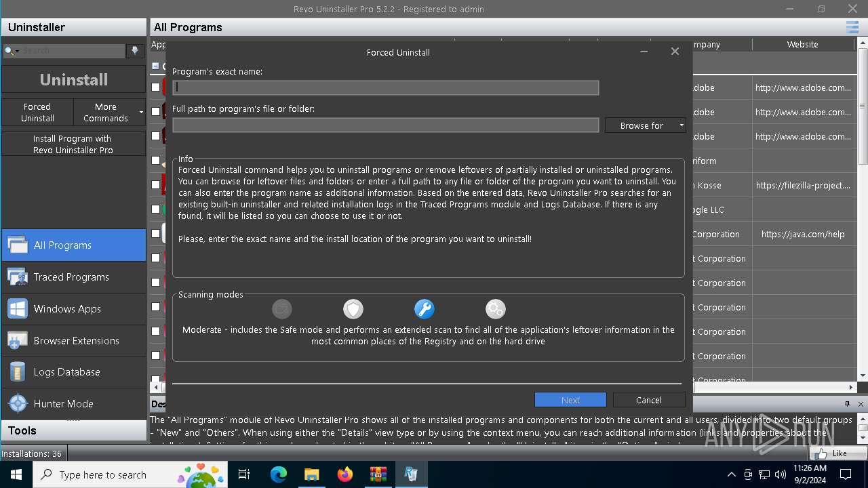Viewport: 868px width, 488px height.
Task: Pin the Description panel
Action: tap(847, 404)
